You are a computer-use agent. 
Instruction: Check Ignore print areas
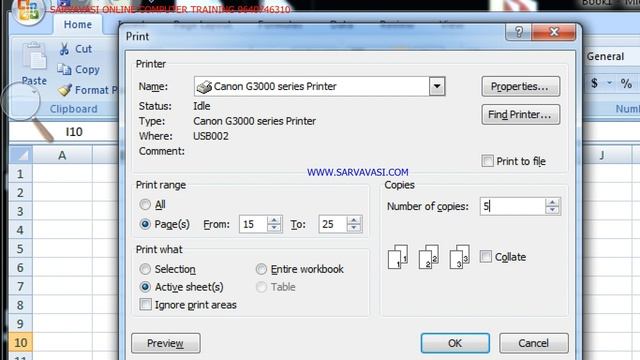coord(145,304)
